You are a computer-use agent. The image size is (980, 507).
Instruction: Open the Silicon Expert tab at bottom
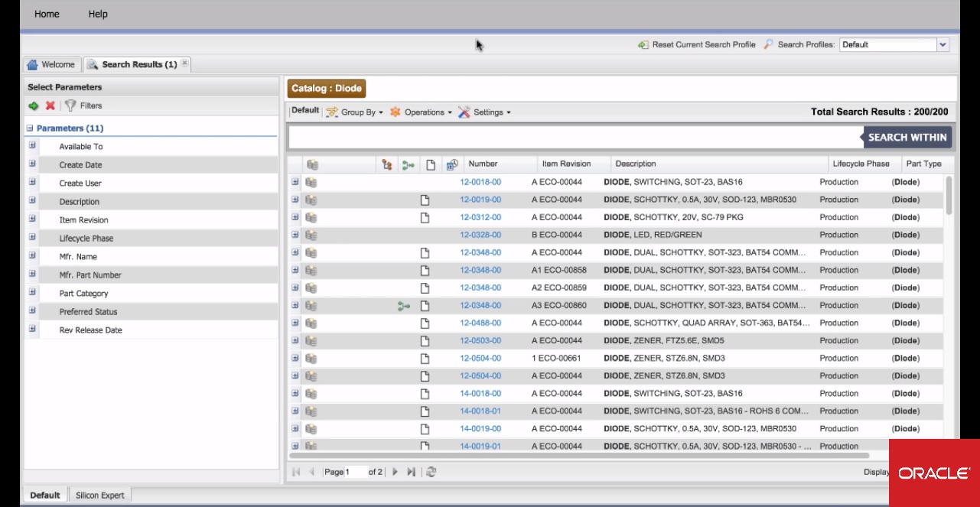(99, 495)
